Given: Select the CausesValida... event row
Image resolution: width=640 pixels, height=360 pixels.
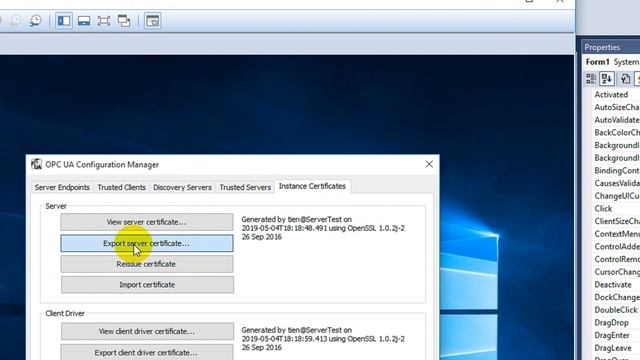Looking at the screenshot, I should 616,183.
